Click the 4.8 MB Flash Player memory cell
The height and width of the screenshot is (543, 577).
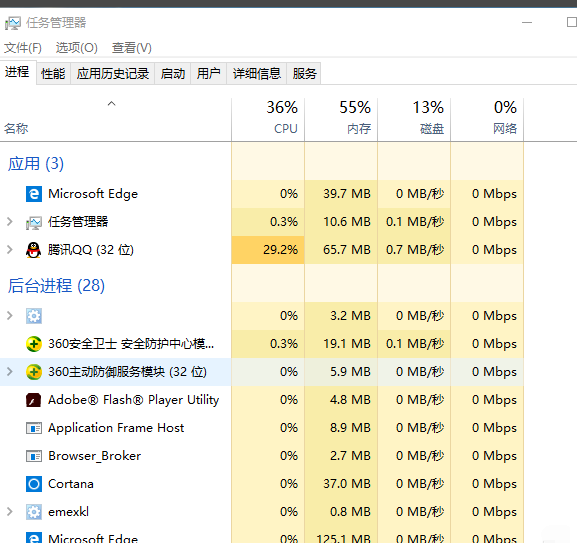coord(341,400)
